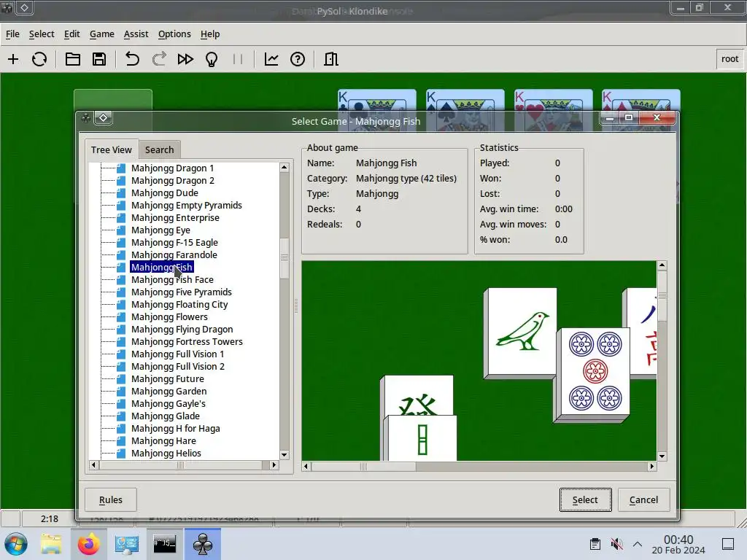
Task: Click preview pane horizontal scroll left arrow
Action: [306, 466]
